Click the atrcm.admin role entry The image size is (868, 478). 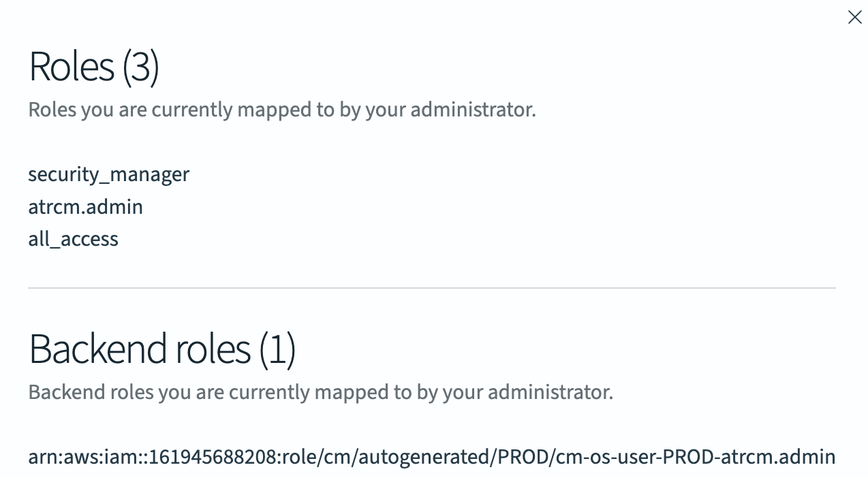coord(85,207)
